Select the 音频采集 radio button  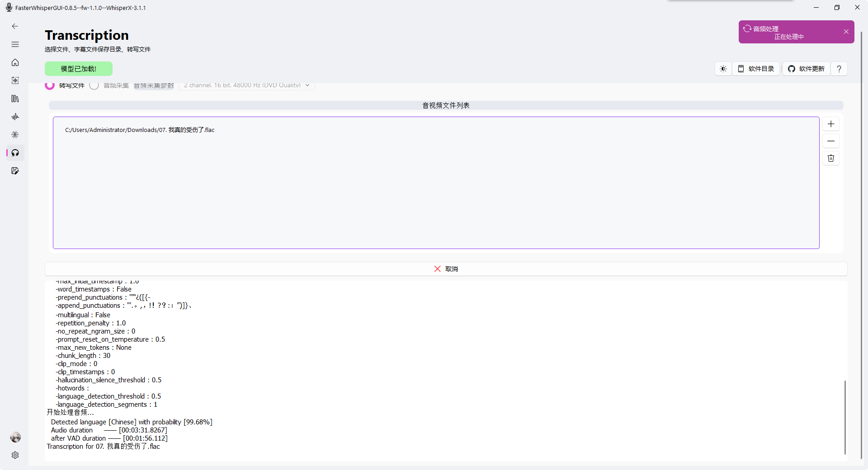point(94,85)
